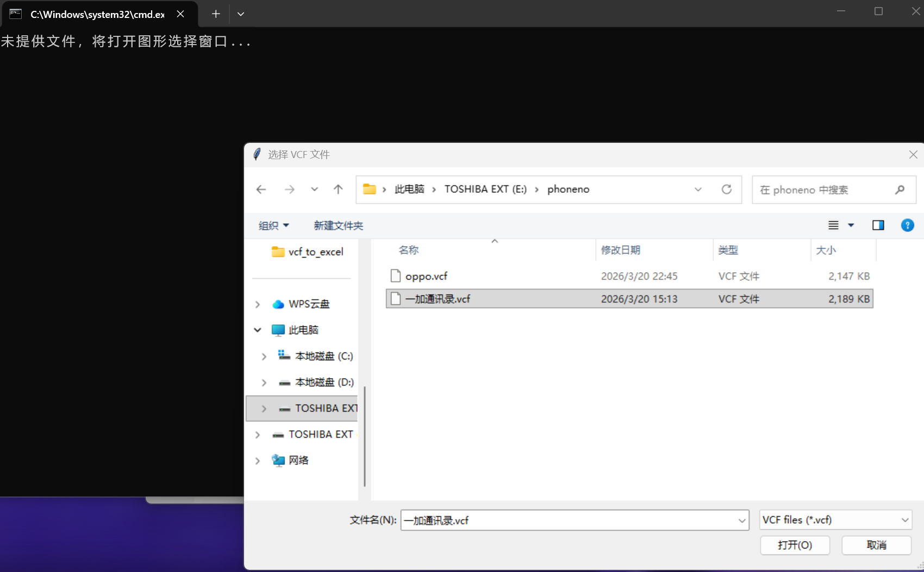Click the 取消 button

[x=876, y=545]
